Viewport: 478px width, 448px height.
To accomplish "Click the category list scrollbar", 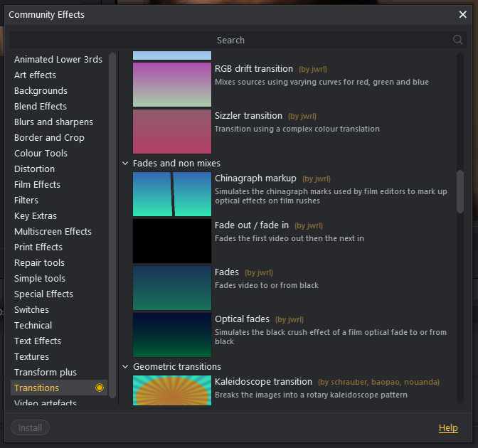I will 112,225.
